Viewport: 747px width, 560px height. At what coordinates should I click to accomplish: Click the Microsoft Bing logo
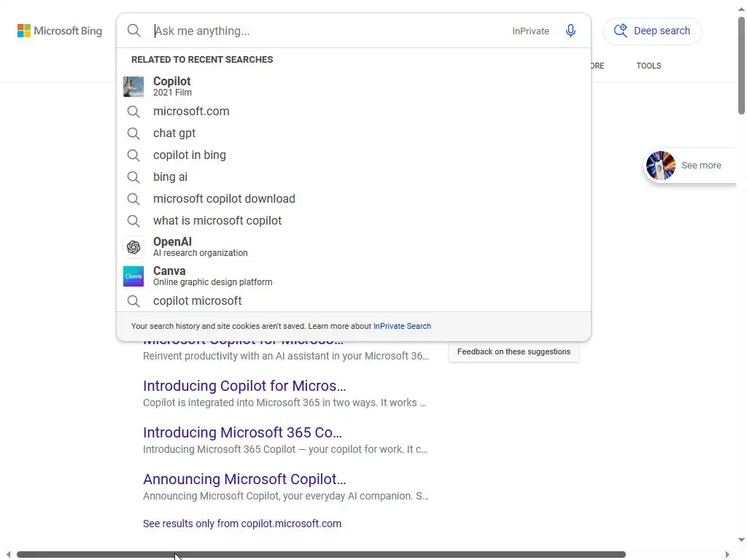pyautogui.click(x=60, y=31)
